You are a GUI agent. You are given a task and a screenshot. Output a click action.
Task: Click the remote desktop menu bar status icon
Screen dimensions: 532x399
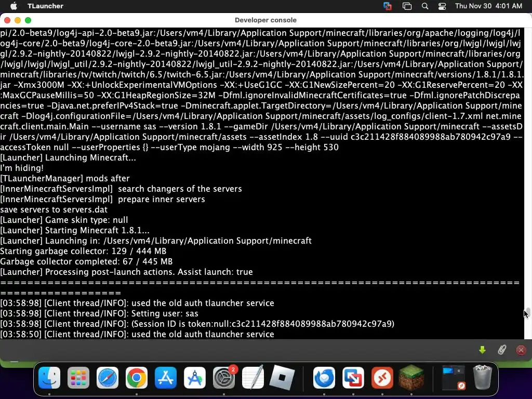click(x=387, y=6)
